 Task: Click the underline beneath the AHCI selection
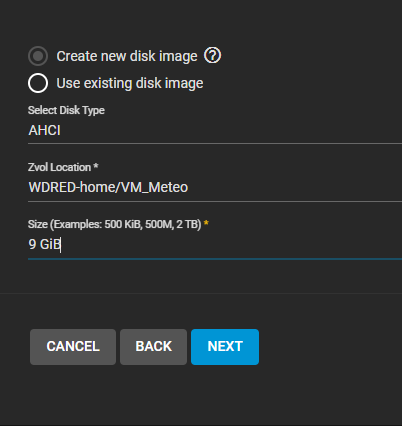pyautogui.click(x=215, y=144)
